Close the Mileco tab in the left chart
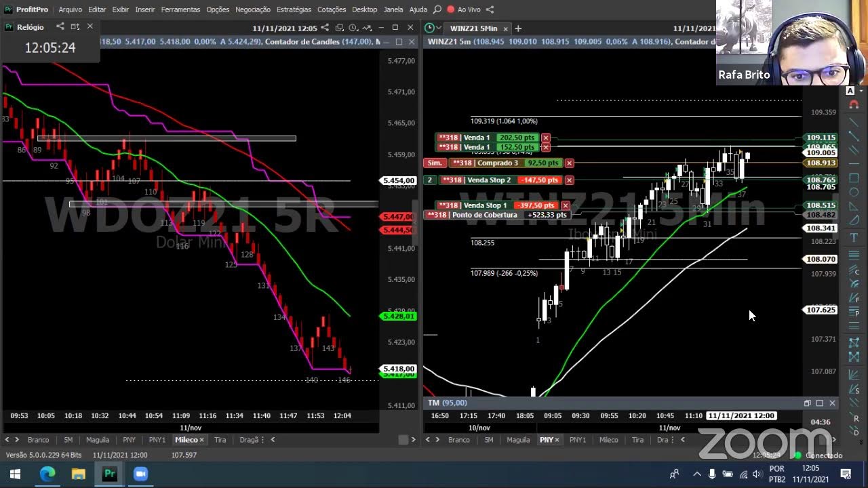This screenshot has height=488, width=868. tap(201, 440)
